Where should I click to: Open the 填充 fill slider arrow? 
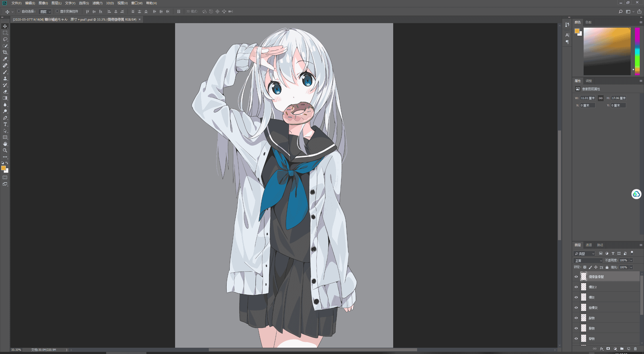coord(631,267)
